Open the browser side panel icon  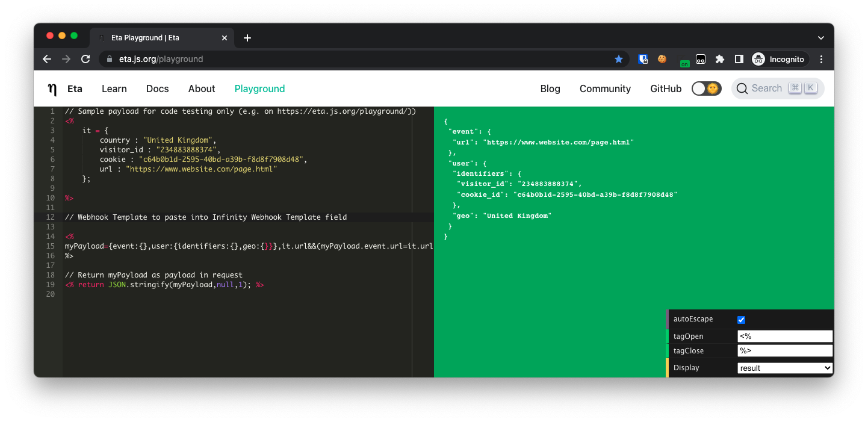pyautogui.click(x=739, y=59)
